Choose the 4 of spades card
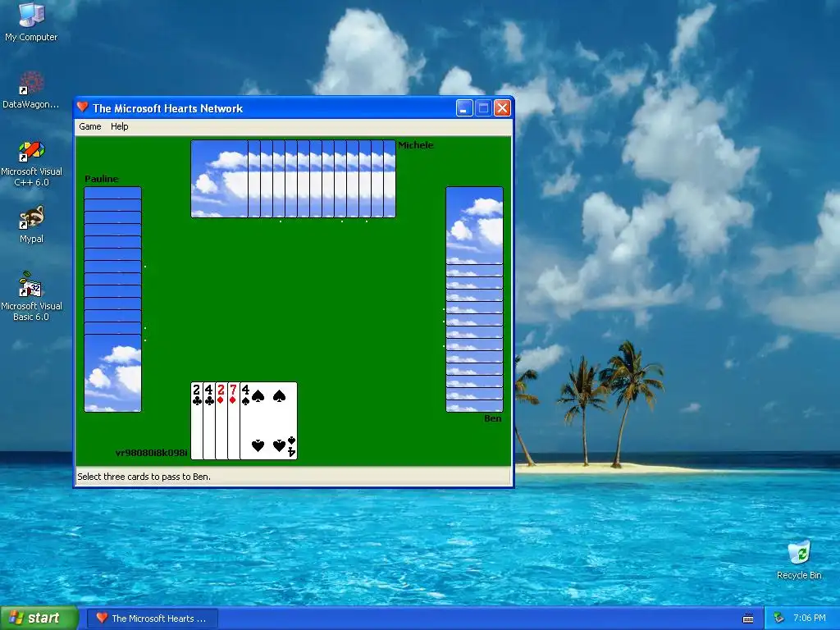 (x=268, y=421)
